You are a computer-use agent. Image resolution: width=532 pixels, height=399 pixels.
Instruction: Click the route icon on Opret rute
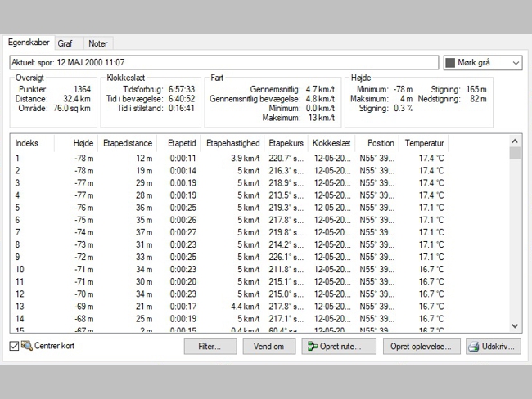point(313,347)
